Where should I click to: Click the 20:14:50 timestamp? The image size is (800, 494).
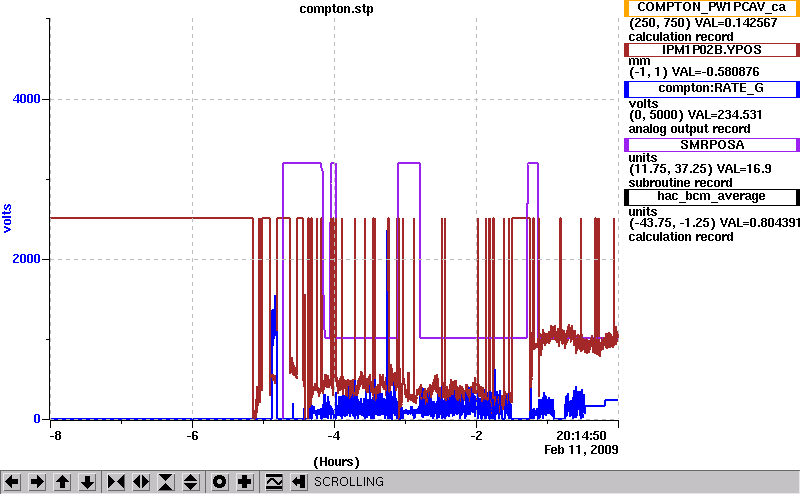(x=581, y=436)
